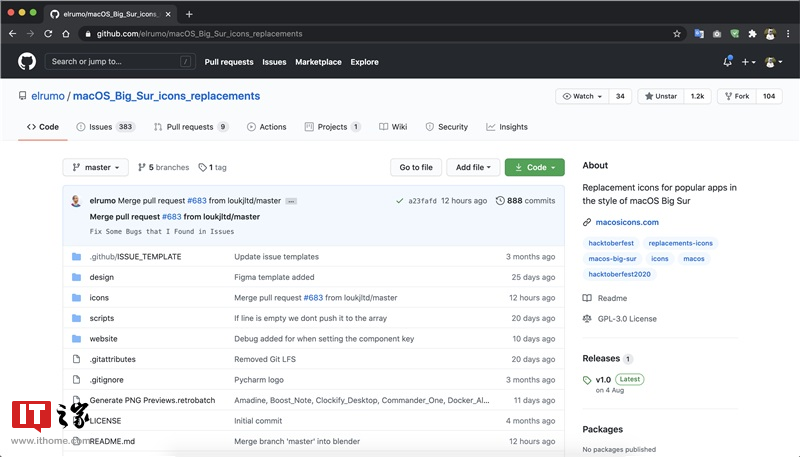Open the new tab plus button

coord(189,14)
